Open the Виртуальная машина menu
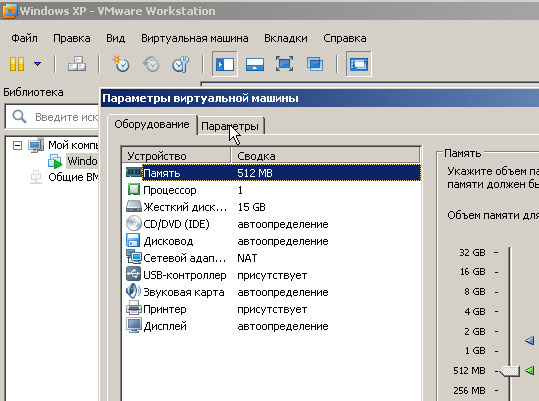 coord(195,38)
